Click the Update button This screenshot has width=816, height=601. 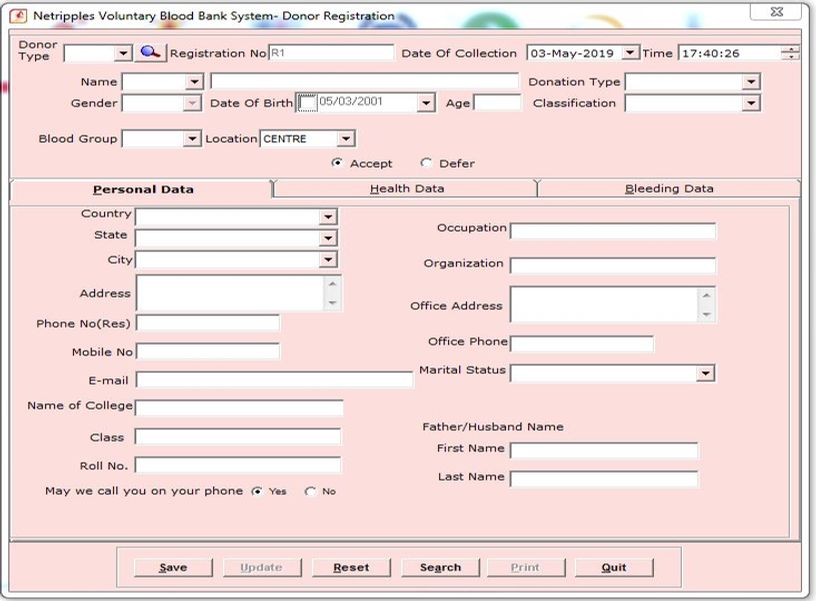(262, 567)
